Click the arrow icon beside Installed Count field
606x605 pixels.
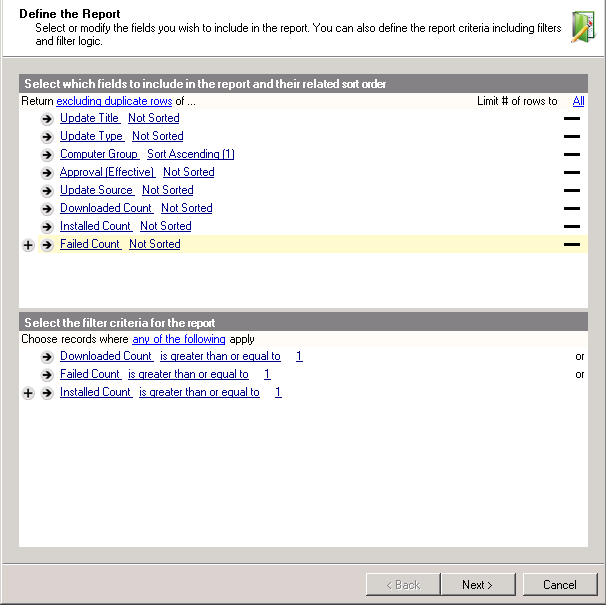[x=47, y=227]
